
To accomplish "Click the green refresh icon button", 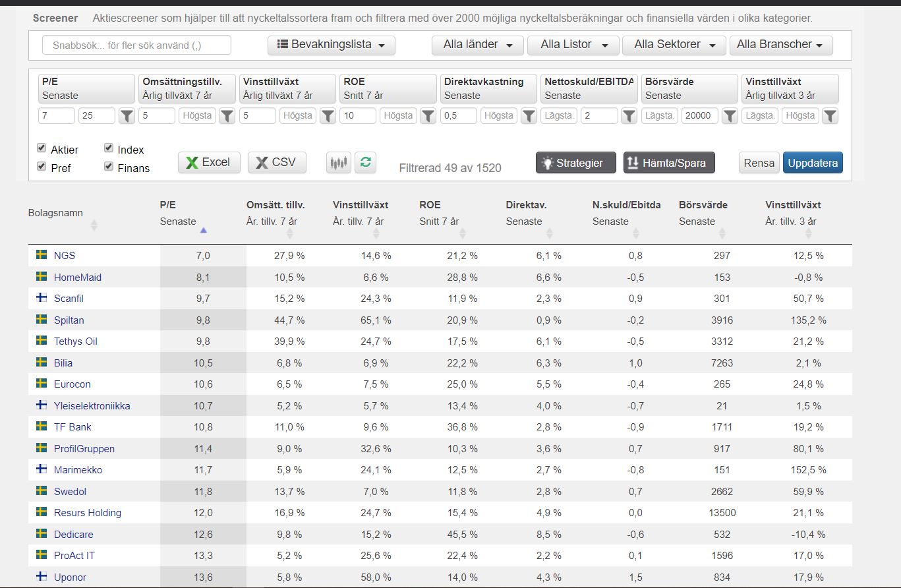I will pos(365,163).
